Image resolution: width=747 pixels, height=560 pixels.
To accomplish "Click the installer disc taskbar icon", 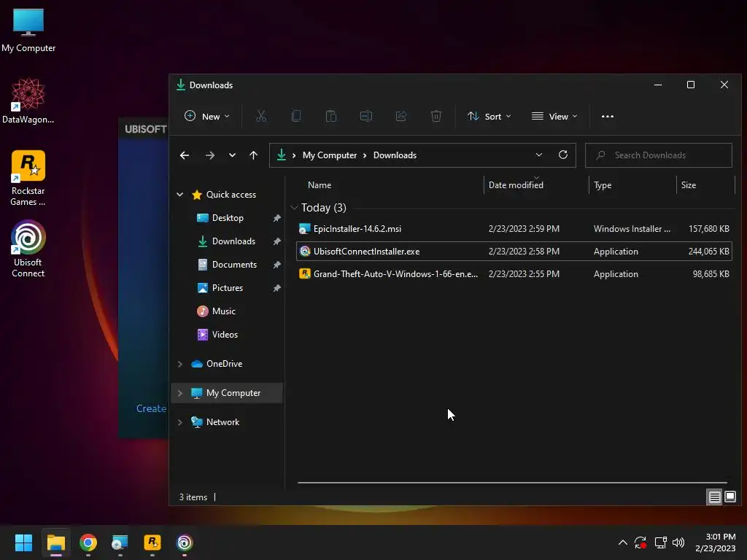I will tap(120, 542).
